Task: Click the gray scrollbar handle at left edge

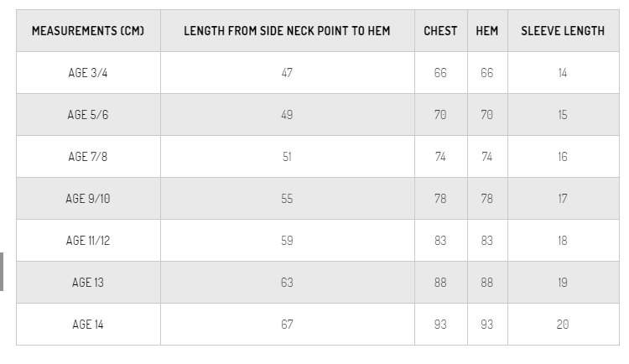Action: pyautogui.click(x=2, y=272)
